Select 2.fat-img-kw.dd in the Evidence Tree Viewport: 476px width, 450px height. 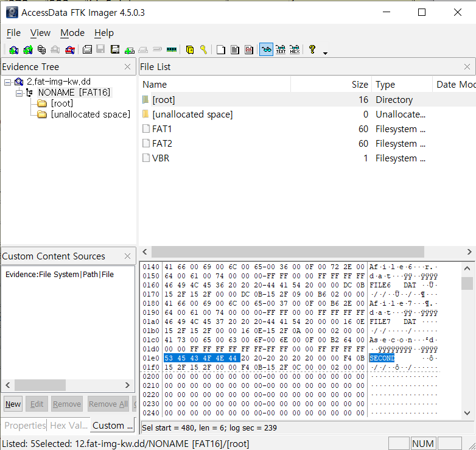[58, 82]
